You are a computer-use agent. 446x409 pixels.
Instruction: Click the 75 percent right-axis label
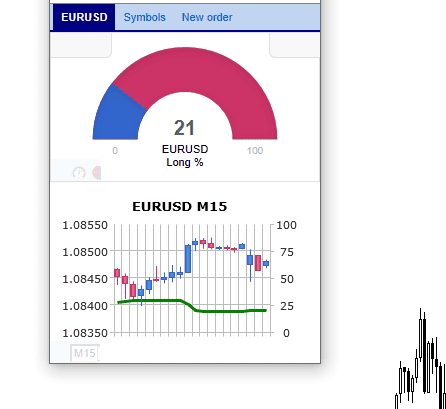click(287, 252)
